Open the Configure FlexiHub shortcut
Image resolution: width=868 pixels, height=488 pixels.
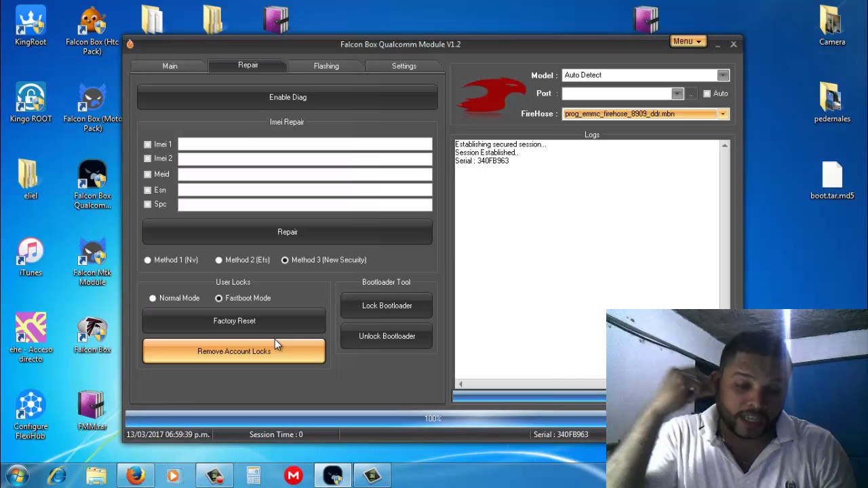click(x=31, y=414)
